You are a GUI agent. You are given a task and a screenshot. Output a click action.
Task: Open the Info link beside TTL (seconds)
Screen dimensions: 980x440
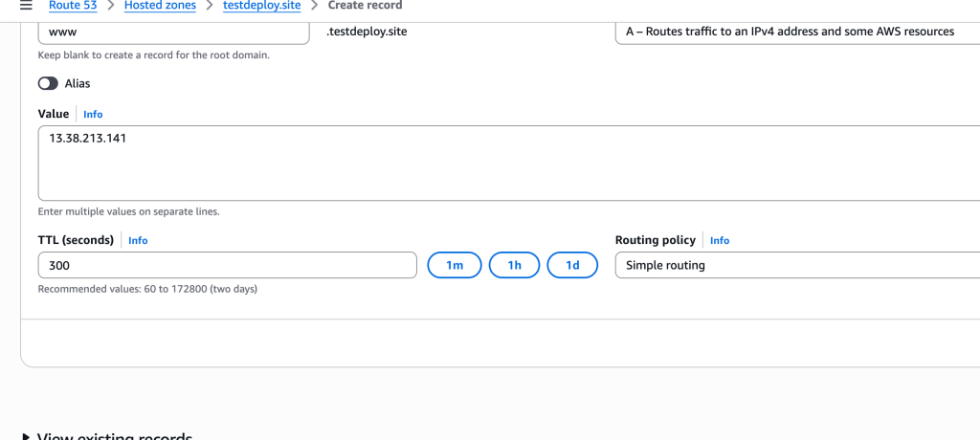138,241
